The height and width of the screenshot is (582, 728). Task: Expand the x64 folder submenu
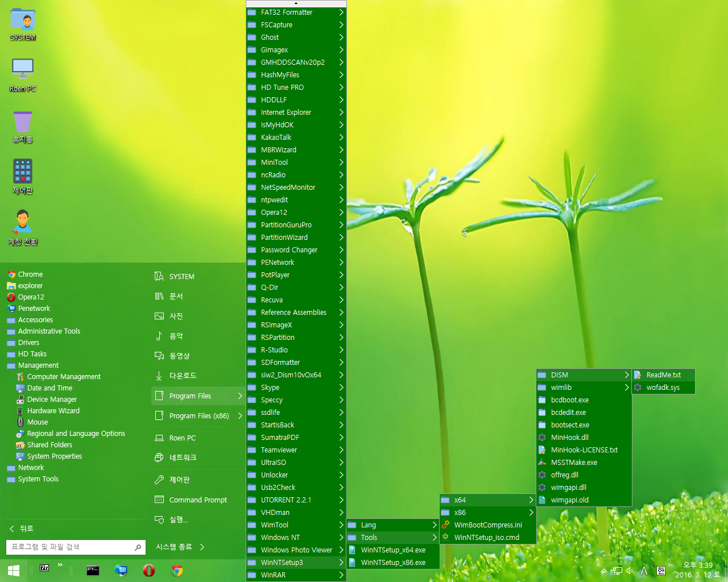point(531,500)
